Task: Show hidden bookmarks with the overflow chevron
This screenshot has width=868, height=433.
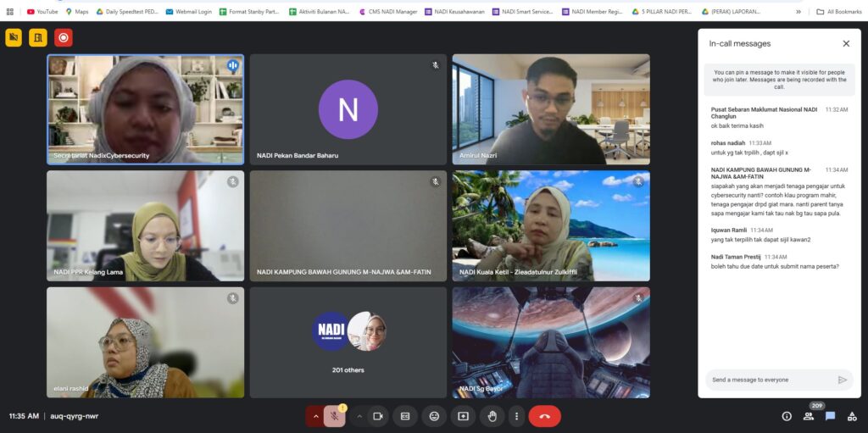Action: click(x=798, y=12)
